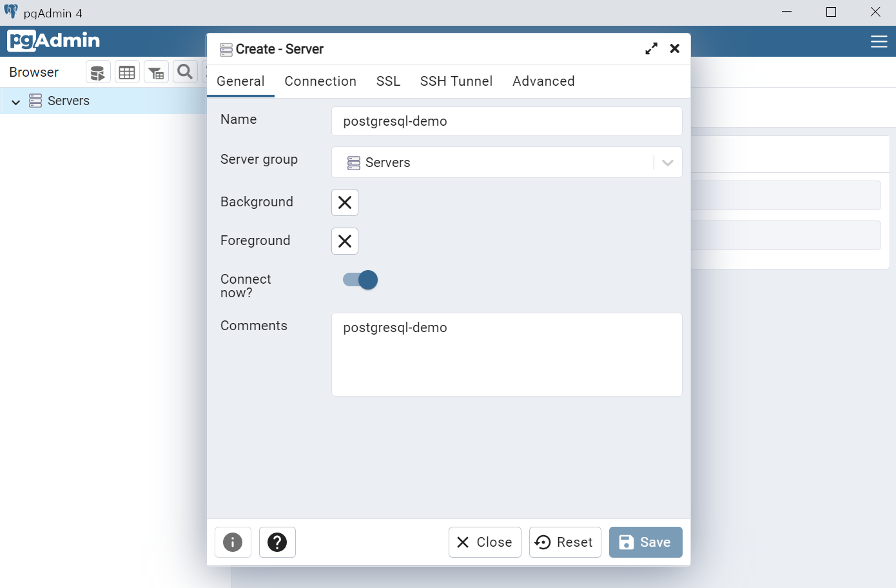Switch to the Connection tab
Viewport: 896px width, 588px height.
[x=320, y=81]
